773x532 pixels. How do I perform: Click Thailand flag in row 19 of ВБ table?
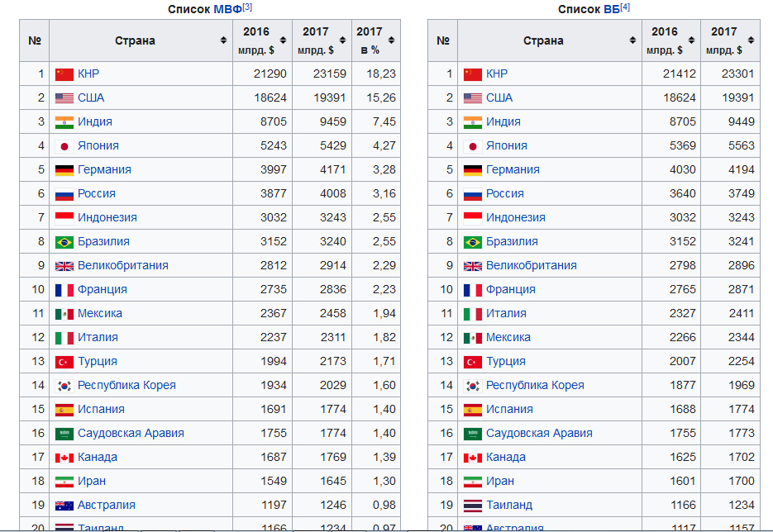point(473,506)
